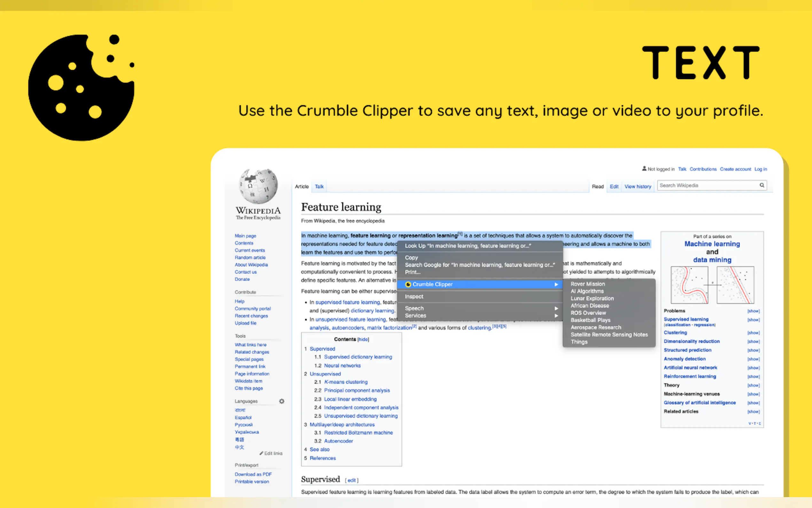Open the Edit tab
The height and width of the screenshot is (508, 812).
click(x=614, y=187)
